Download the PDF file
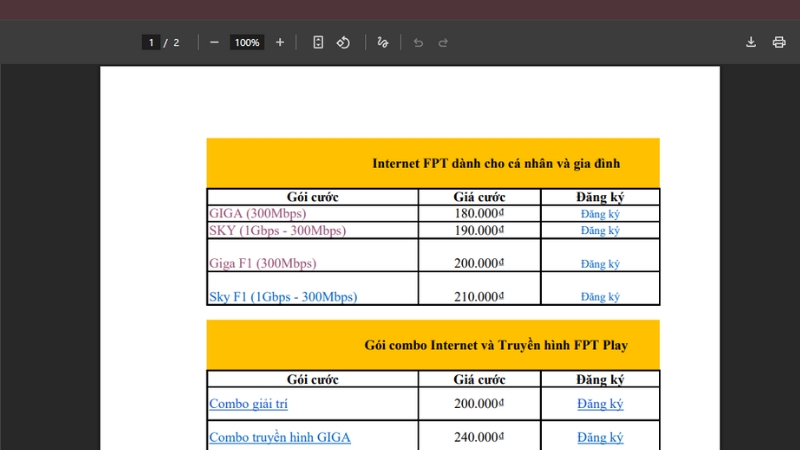The width and height of the screenshot is (800, 450). pyautogui.click(x=751, y=42)
